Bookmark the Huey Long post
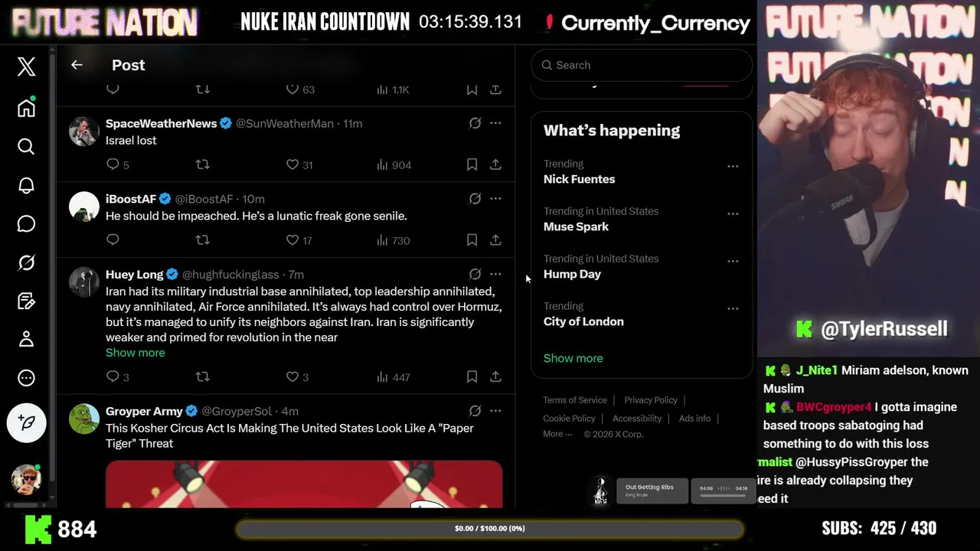This screenshot has height=551, width=980. click(472, 377)
